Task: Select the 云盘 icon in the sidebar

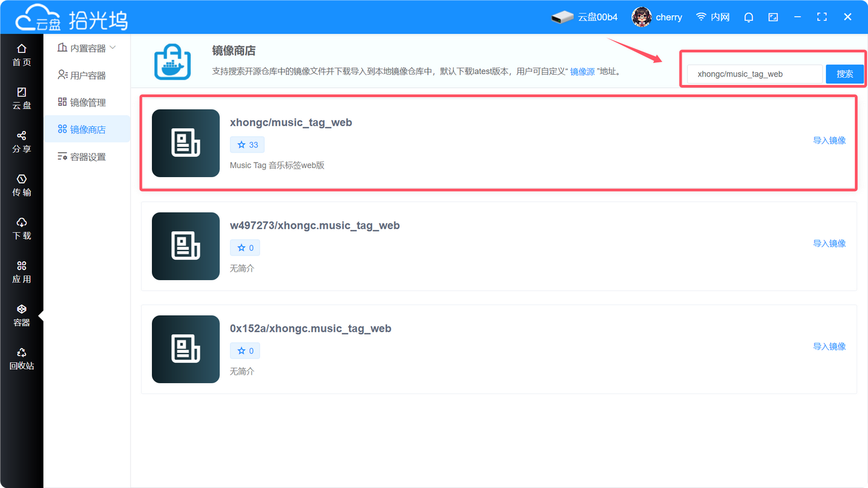Action: pyautogui.click(x=22, y=97)
